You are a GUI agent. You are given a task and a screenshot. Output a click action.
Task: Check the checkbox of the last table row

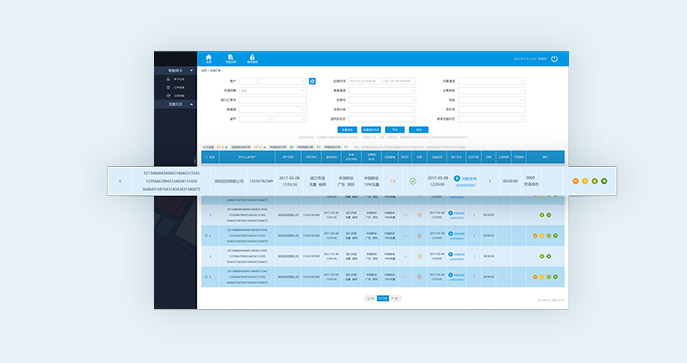[206, 277]
